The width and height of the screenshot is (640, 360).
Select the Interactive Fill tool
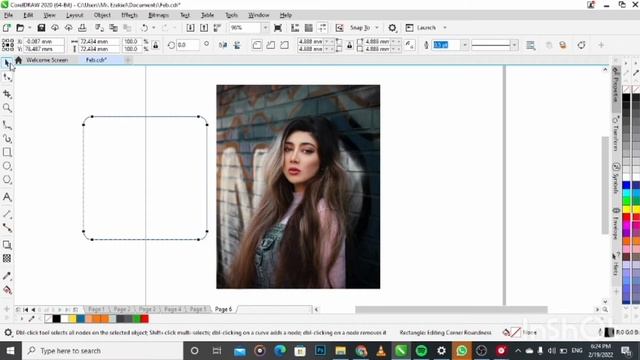click(x=7, y=290)
